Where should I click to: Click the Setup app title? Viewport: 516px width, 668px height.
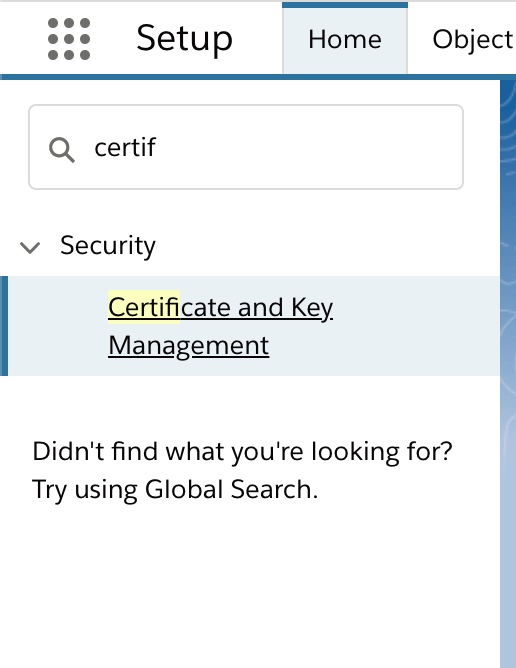tap(184, 39)
